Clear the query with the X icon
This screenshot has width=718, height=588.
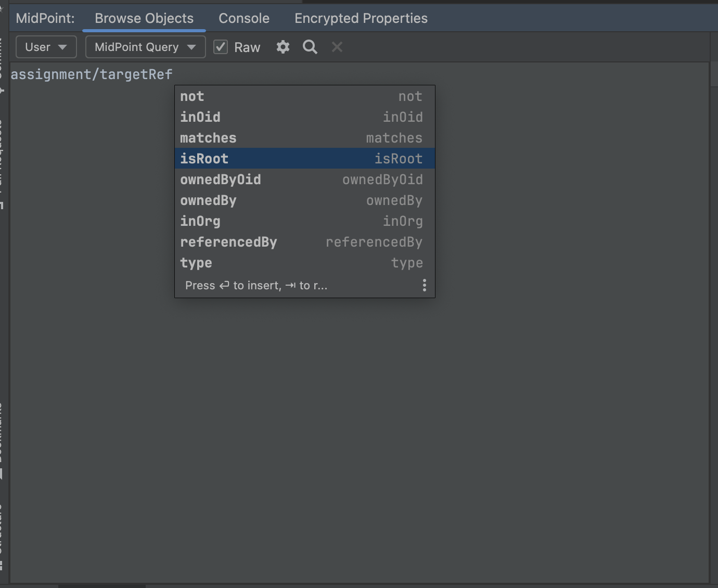click(337, 47)
